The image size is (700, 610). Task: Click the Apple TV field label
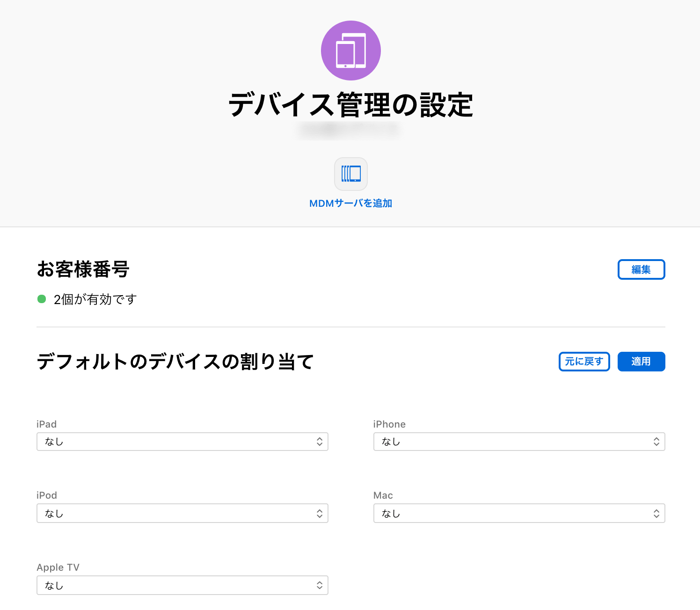pyautogui.click(x=58, y=567)
